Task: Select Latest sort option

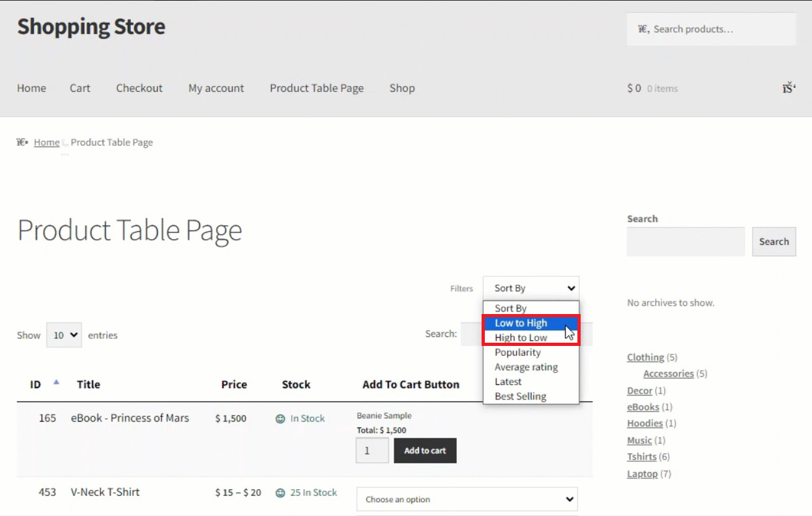Action: coord(530,382)
